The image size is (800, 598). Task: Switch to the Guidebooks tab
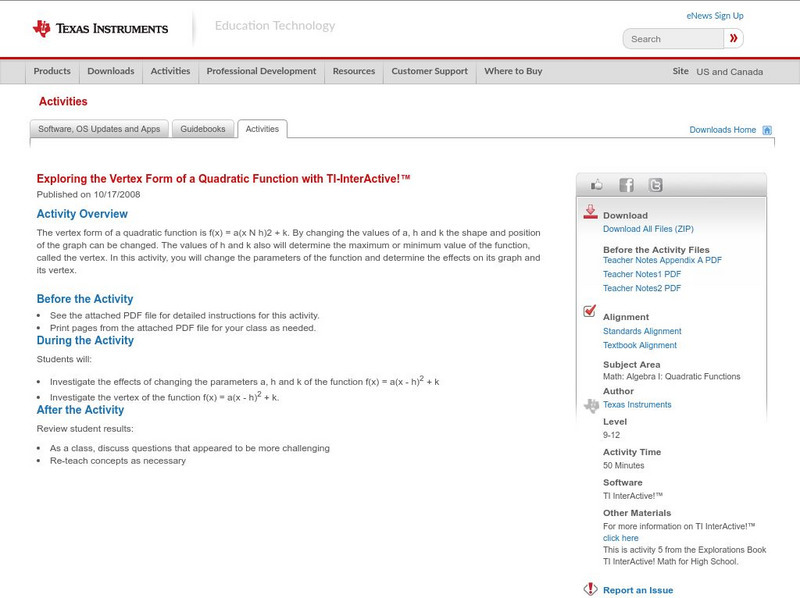[203, 129]
